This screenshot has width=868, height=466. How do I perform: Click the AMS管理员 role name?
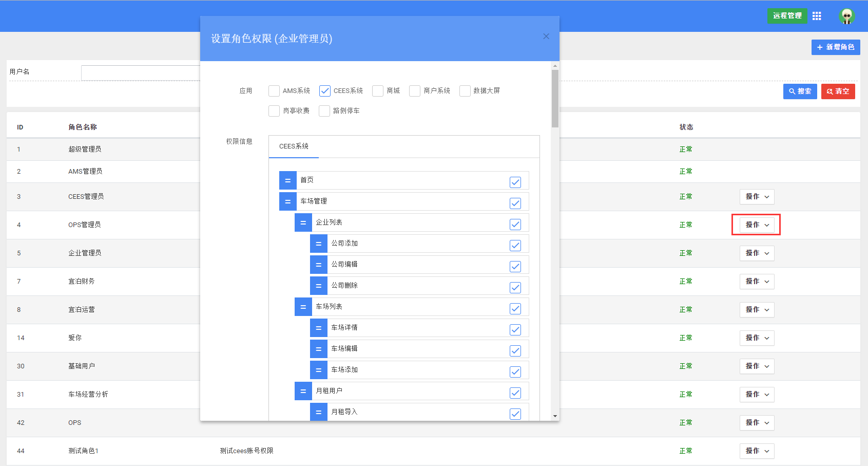coord(85,172)
